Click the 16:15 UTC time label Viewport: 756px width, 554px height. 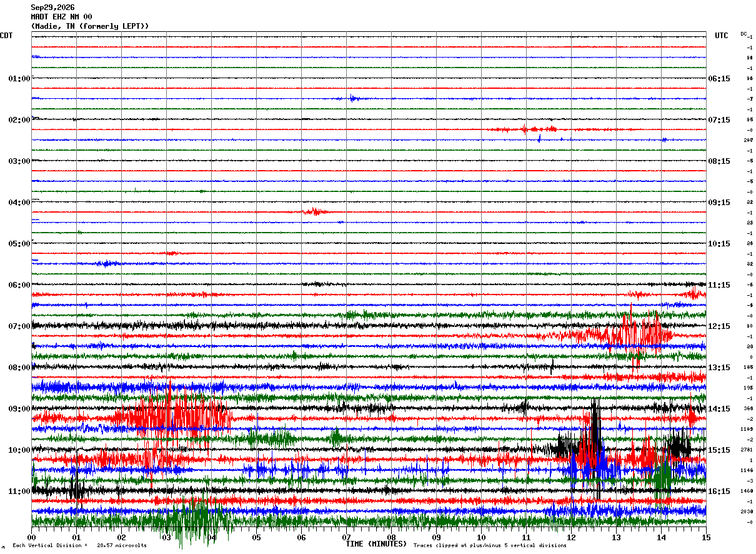pyautogui.click(x=719, y=491)
